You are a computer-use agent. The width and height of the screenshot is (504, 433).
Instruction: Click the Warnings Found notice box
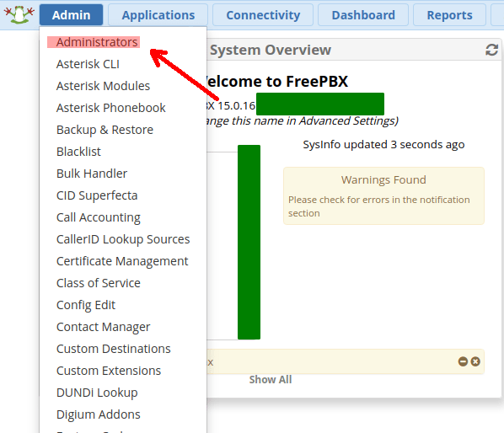383,195
